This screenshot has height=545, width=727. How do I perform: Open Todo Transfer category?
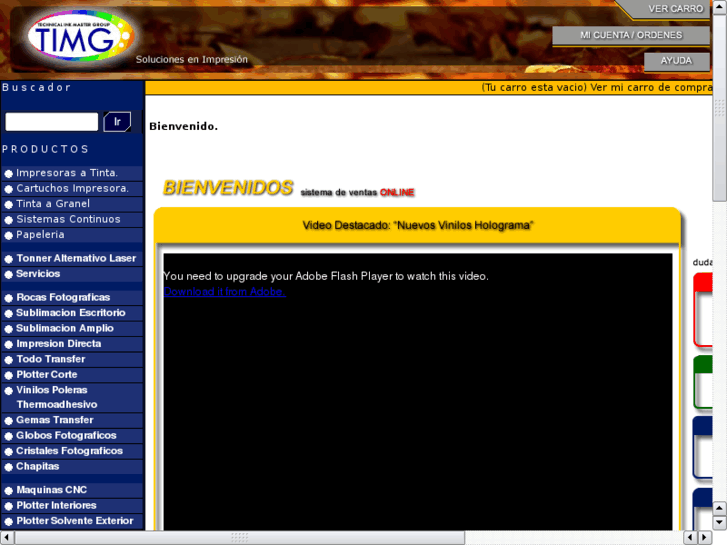click(x=51, y=359)
